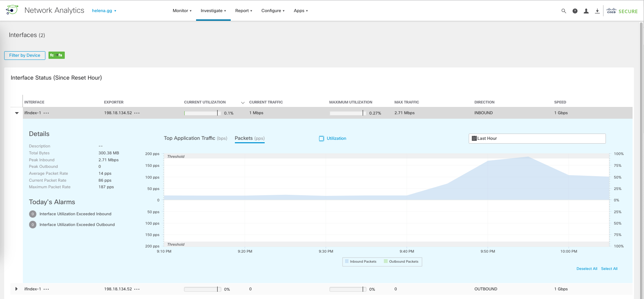
Task: Enable the Utilization checkbox
Action: coord(321,138)
